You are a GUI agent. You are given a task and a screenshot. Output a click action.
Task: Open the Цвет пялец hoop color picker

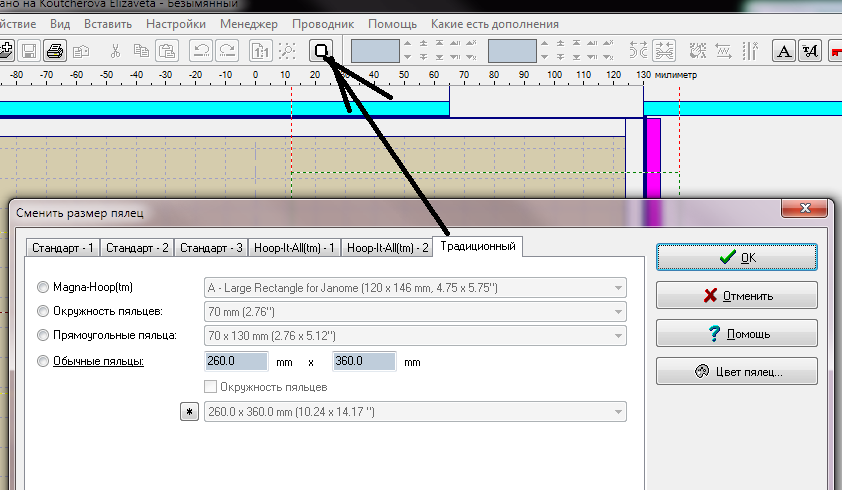click(736, 371)
